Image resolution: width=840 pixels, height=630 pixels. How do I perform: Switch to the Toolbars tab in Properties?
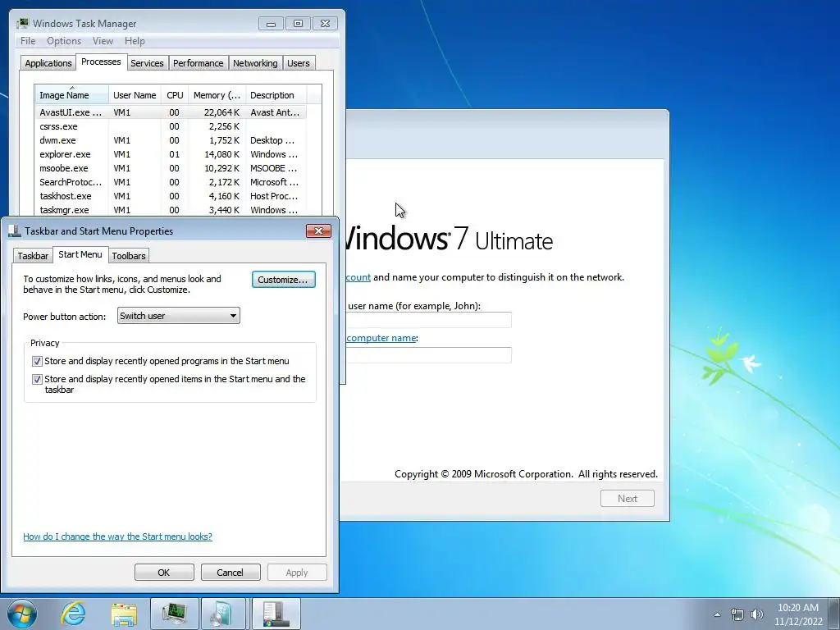coord(129,256)
